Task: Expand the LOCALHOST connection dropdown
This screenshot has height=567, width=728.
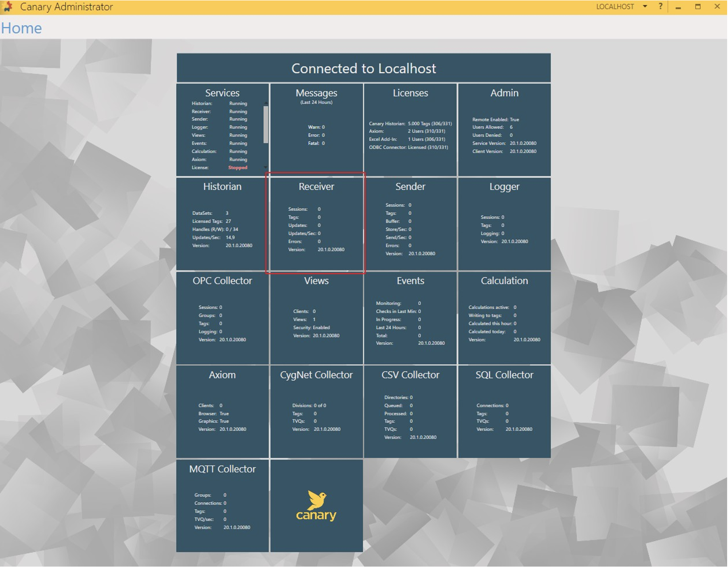Action: [645, 7]
